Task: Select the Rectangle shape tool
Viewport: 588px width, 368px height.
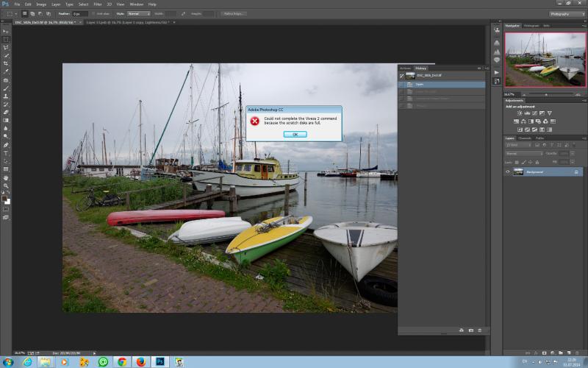Action: (x=6, y=169)
